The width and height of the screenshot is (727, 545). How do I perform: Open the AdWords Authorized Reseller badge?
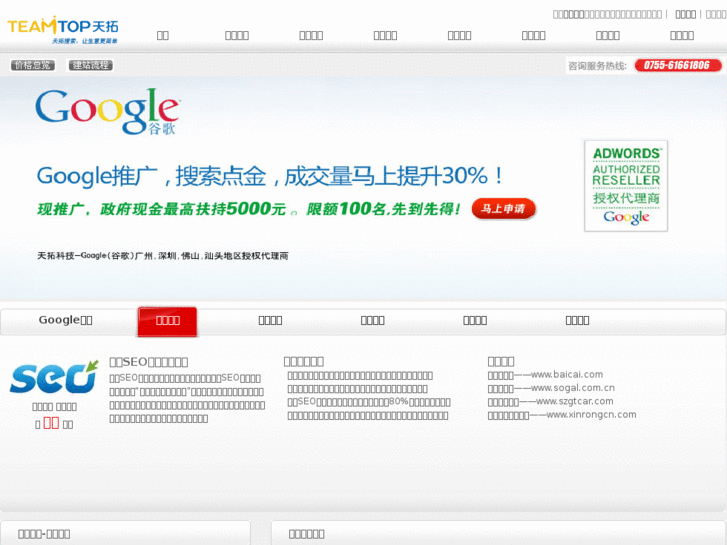pyautogui.click(x=626, y=186)
